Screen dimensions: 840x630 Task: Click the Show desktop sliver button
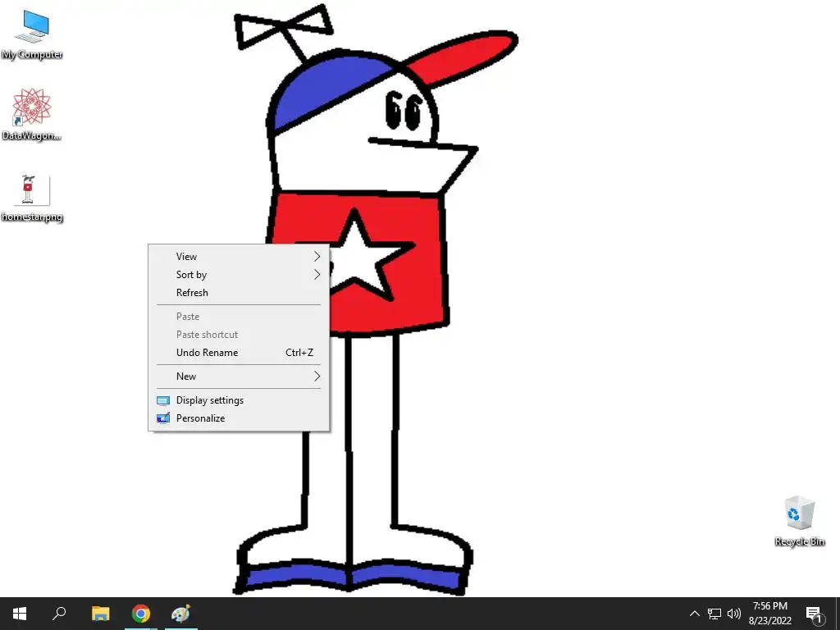tap(838, 614)
